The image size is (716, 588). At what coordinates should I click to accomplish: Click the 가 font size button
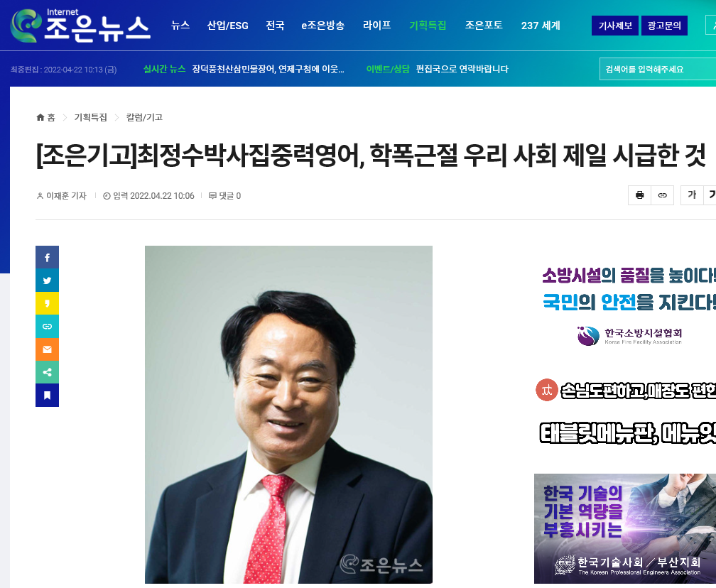(693, 195)
